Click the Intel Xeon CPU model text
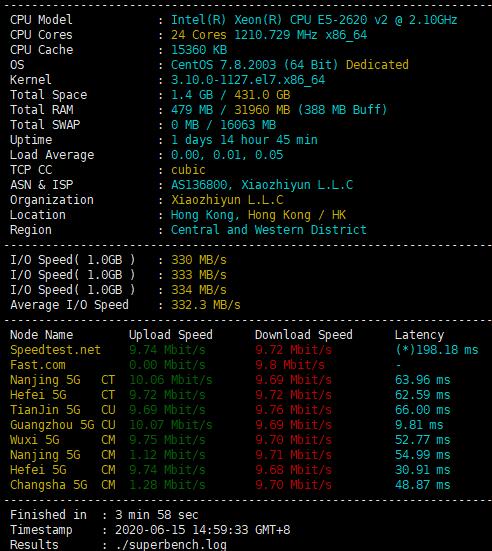Image resolution: width=492 pixels, height=551 pixels. click(x=314, y=20)
